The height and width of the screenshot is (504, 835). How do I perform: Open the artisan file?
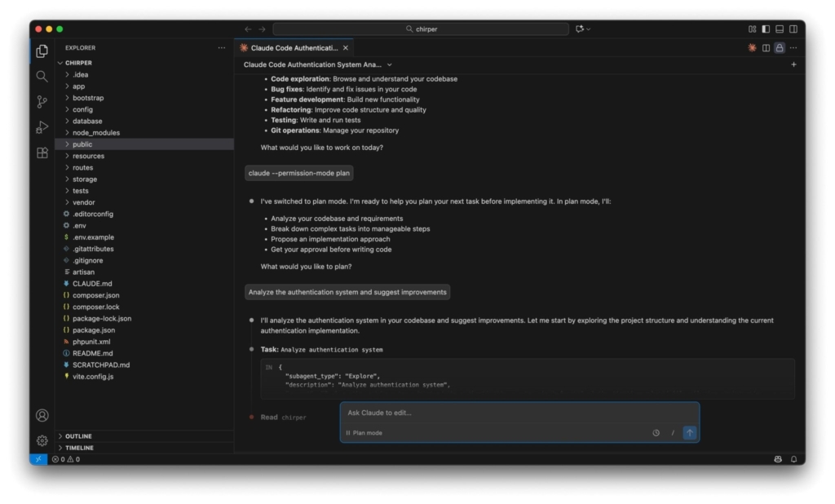(144, 272)
